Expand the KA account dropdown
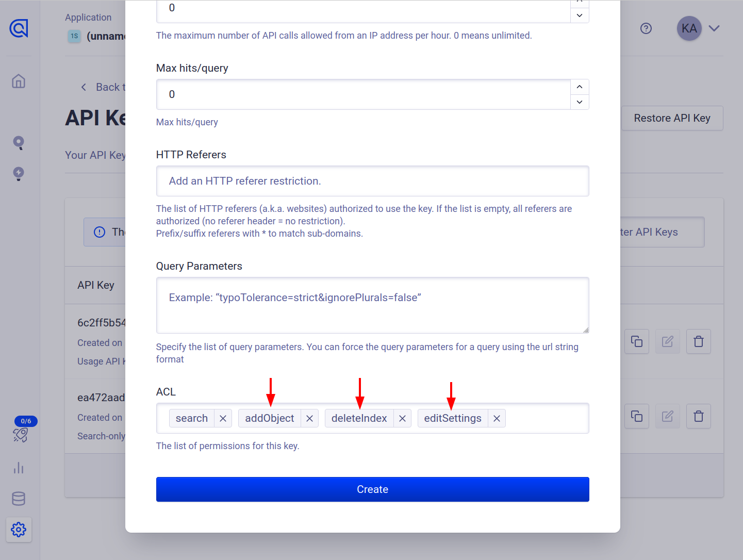This screenshot has height=560, width=743. click(714, 28)
